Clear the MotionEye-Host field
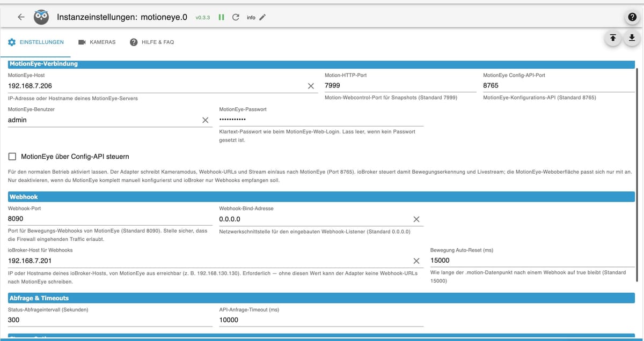Image resolution: width=644 pixels, height=341 pixels. [311, 86]
